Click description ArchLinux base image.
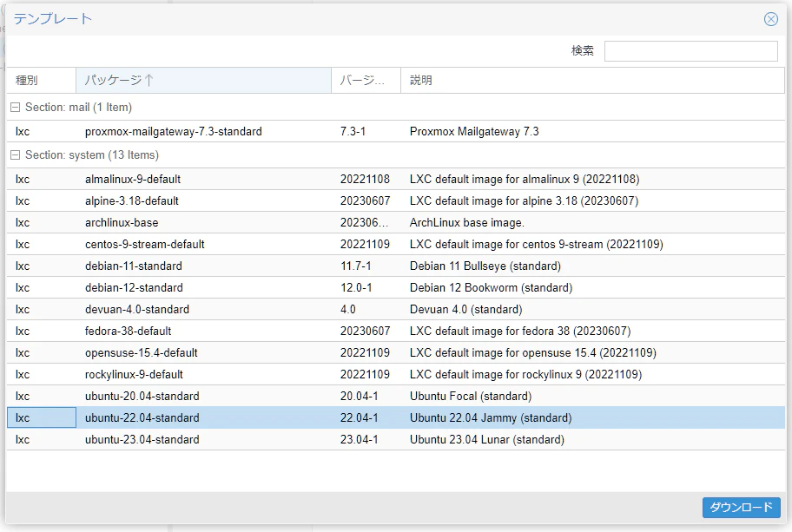 [467, 222]
